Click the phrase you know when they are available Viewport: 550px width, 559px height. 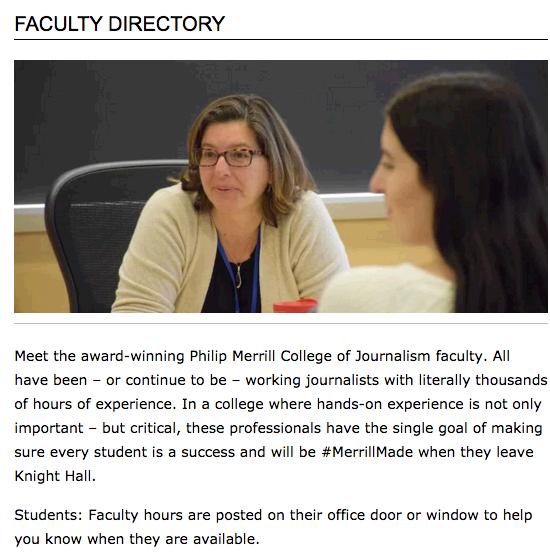(x=137, y=539)
